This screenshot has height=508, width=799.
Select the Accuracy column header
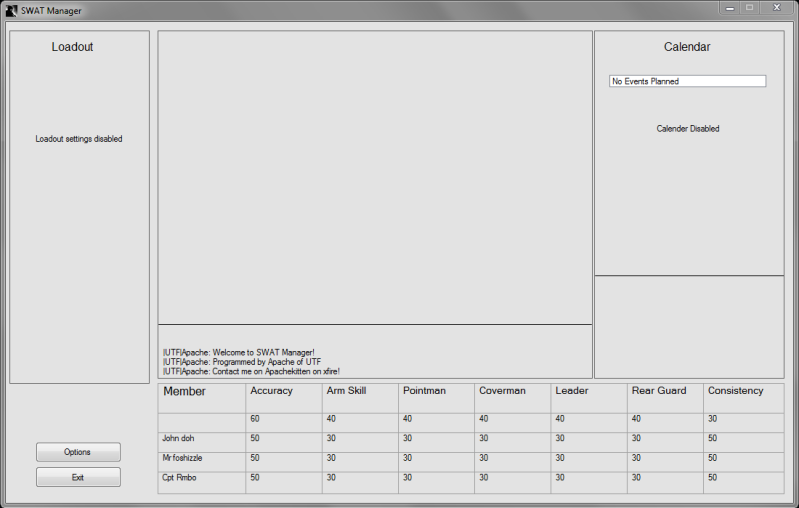pos(272,391)
